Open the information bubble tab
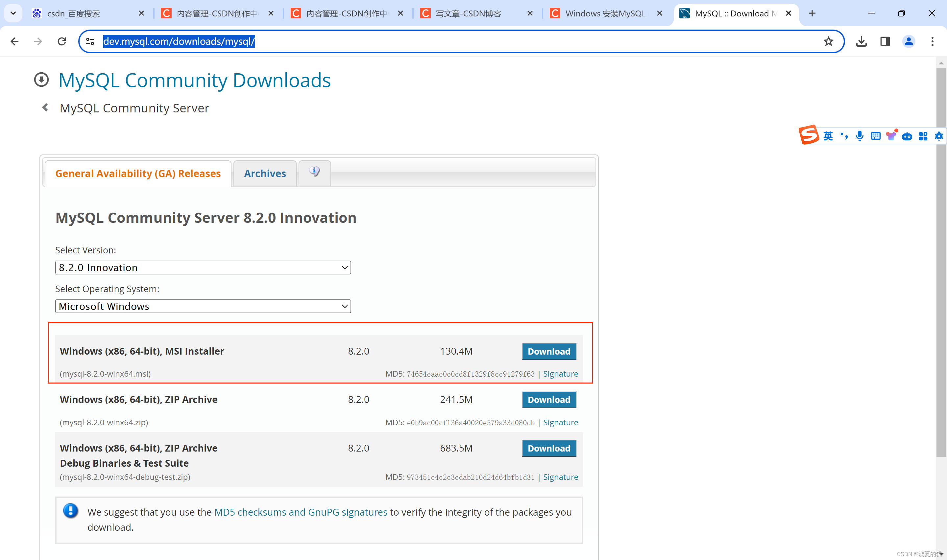Viewport: 947px width, 560px height. (314, 173)
